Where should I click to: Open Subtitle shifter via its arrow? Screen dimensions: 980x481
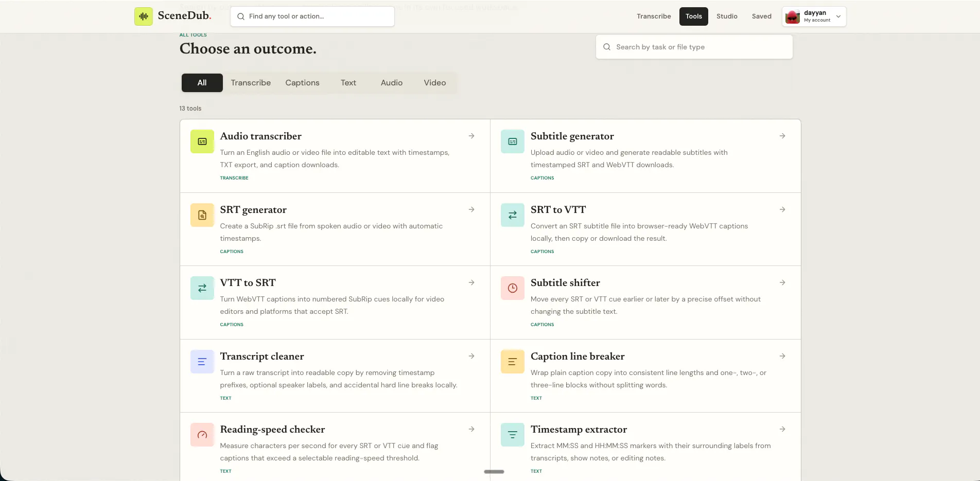pos(782,282)
